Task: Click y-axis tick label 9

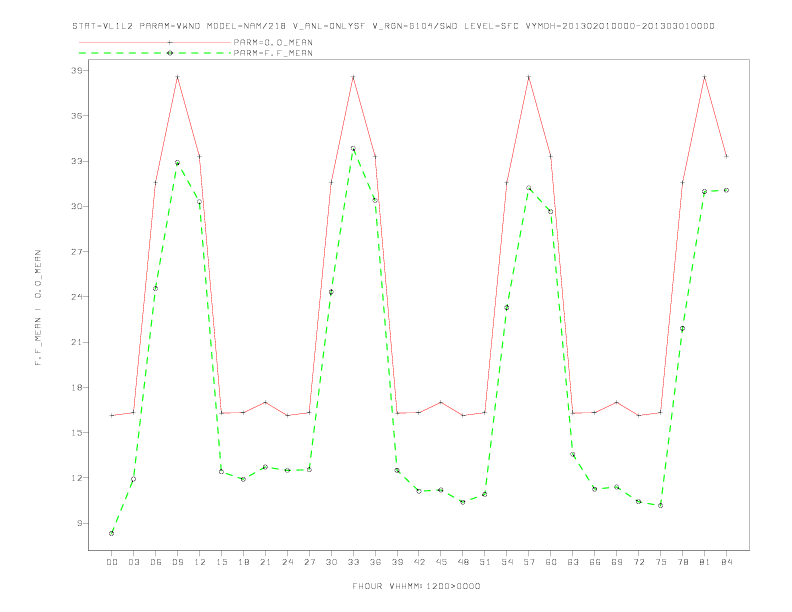Action: [x=80, y=523]
